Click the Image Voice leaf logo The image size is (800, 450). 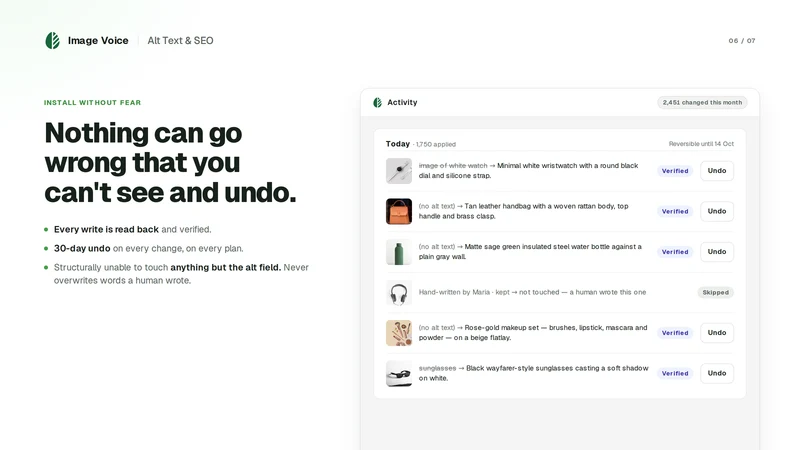53,41
